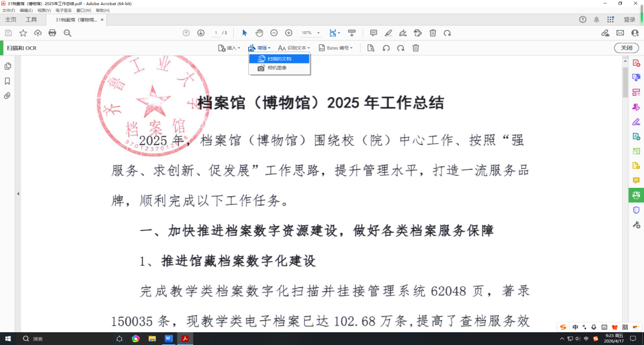This screenshot has width=644, height=345.
Task: Open the 识别文本 dropdown
Action: point(294,48)
